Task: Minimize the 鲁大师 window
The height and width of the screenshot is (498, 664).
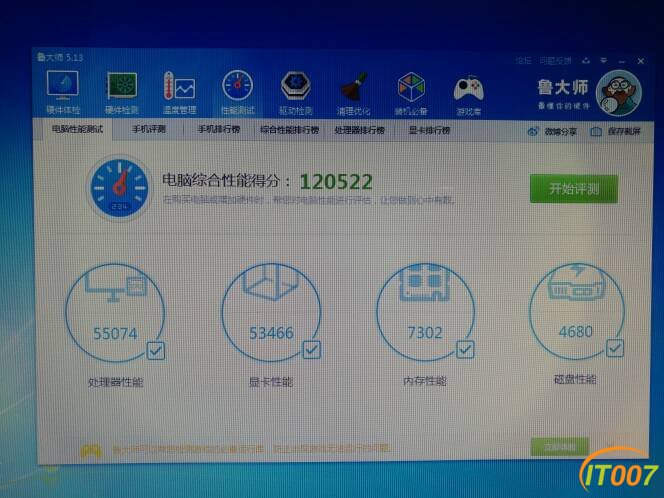Action: 622,61
